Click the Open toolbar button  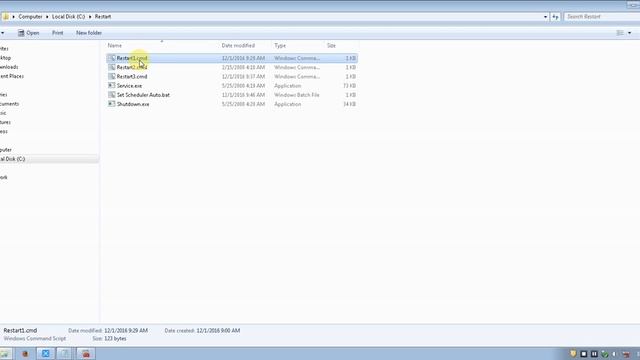click(28, 33)
